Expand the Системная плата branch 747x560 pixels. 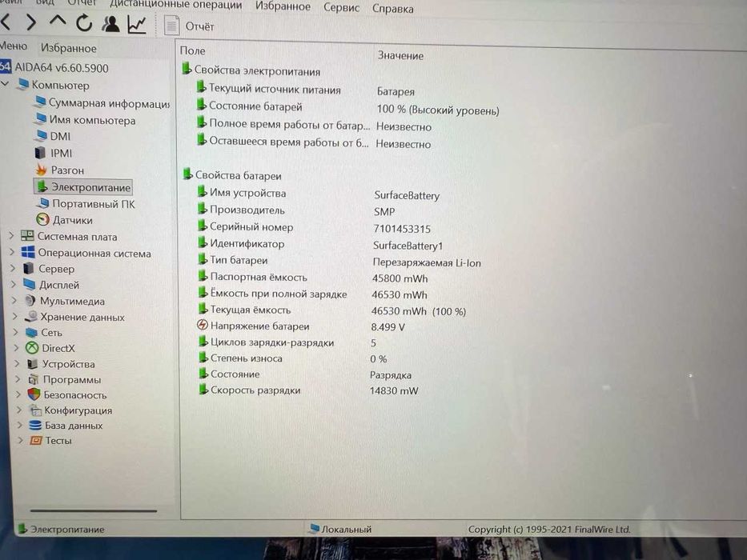coord(11,236)
